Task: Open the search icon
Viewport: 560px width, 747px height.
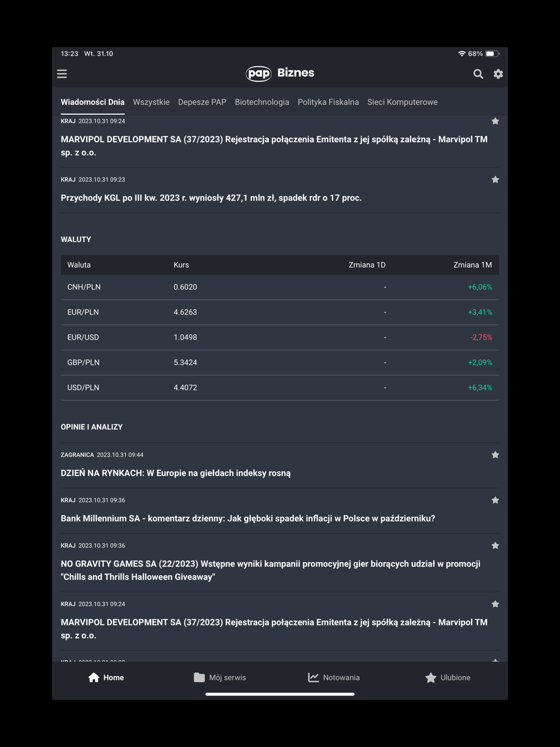Action: pos(478,74)
